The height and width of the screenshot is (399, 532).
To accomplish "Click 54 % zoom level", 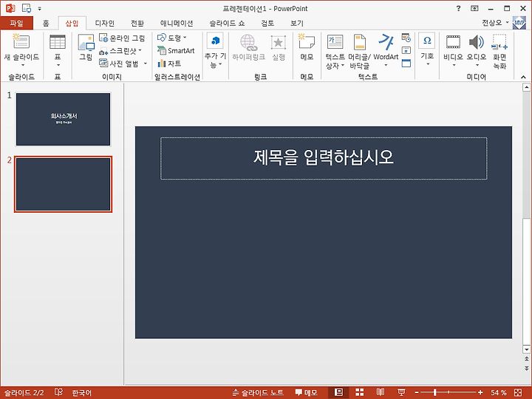I will [x=499, y=392].
